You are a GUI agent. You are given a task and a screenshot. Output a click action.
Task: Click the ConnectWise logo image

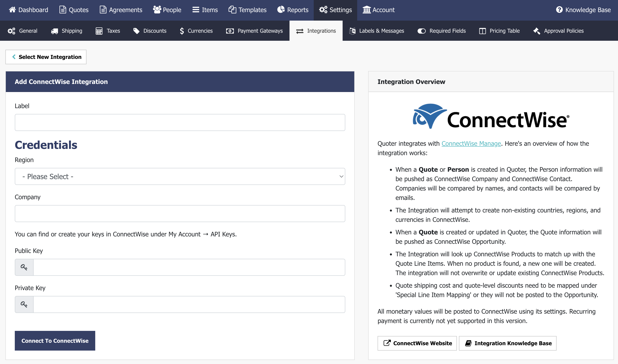point(491,116)
